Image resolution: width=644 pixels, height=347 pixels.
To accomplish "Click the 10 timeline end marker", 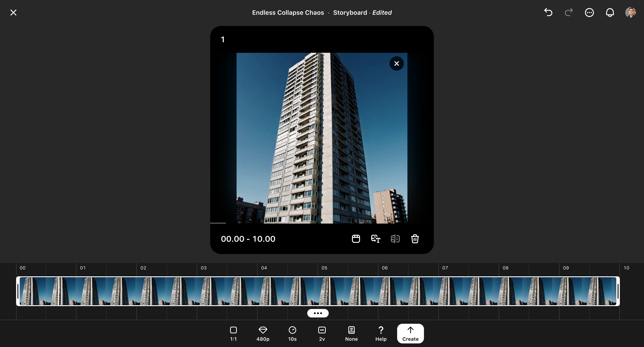I will click(x=626, y=268).
